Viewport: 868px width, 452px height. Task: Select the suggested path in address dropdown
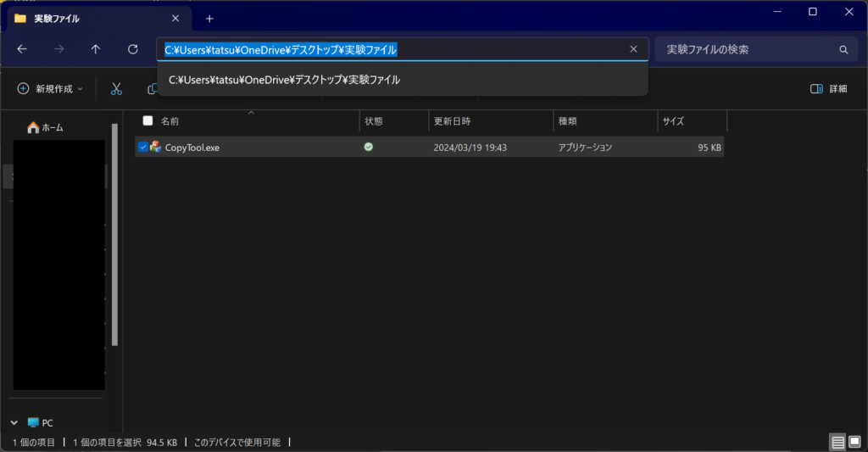coord(284,80)
